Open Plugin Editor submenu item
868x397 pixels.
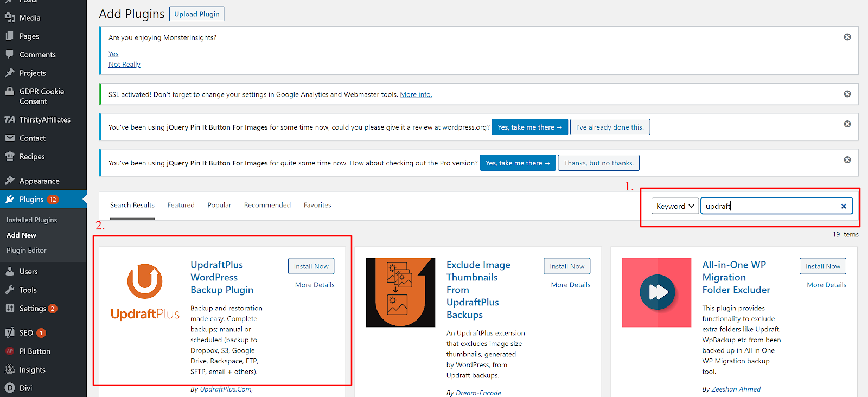pos(27,251)
